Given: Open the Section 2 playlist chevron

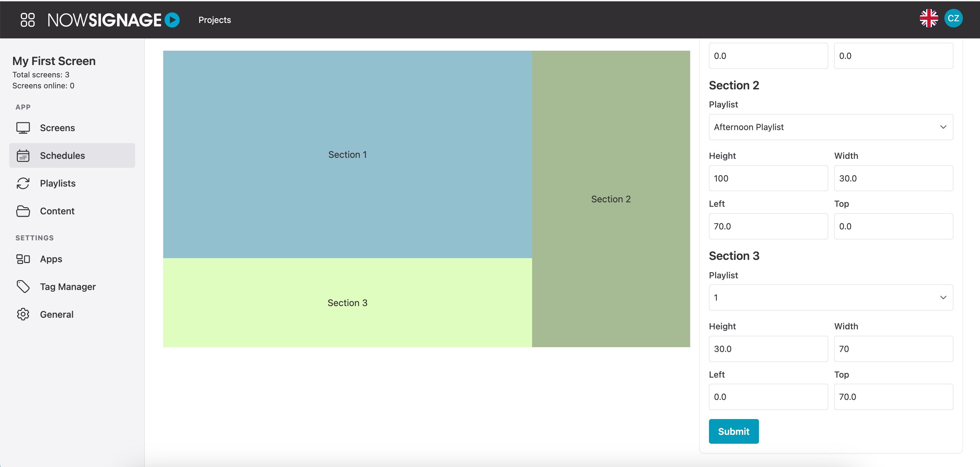Looking at the screenshot, I should pyautogui.click(x=944, y=127).
